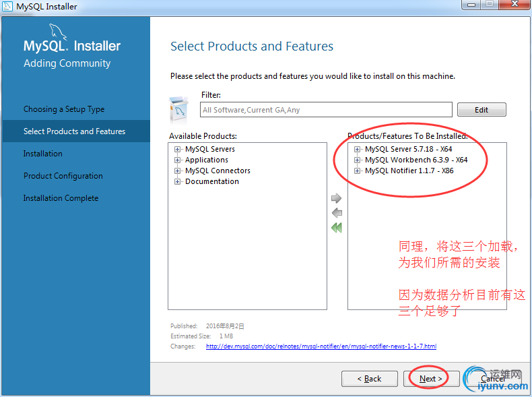Click the MySQL dolphin logo
Image resolution: width=532 pixels, height=397 pixels.
tap(58, 32)
